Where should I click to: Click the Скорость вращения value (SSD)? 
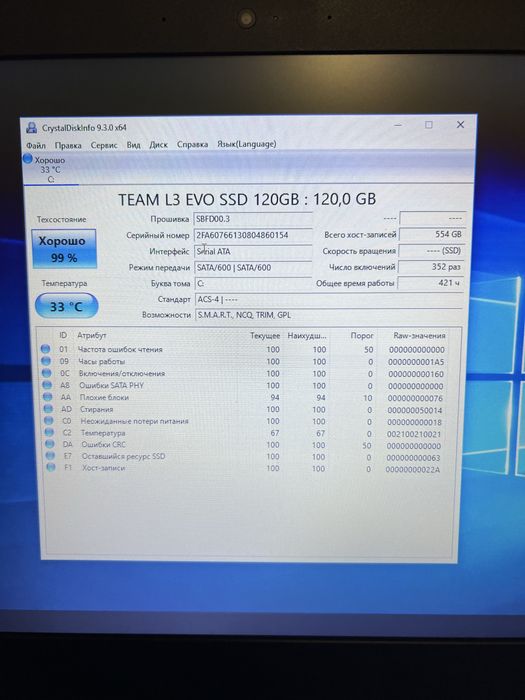click(432, 250)
